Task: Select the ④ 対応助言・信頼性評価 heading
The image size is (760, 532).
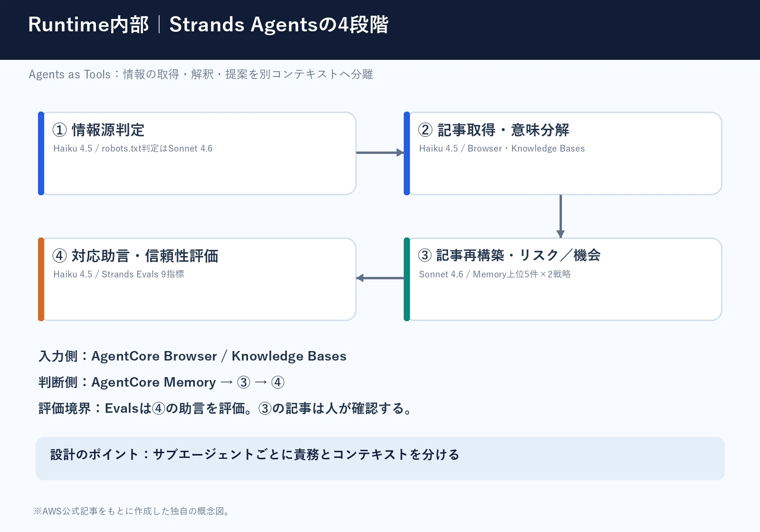Action: coord(135,256)
